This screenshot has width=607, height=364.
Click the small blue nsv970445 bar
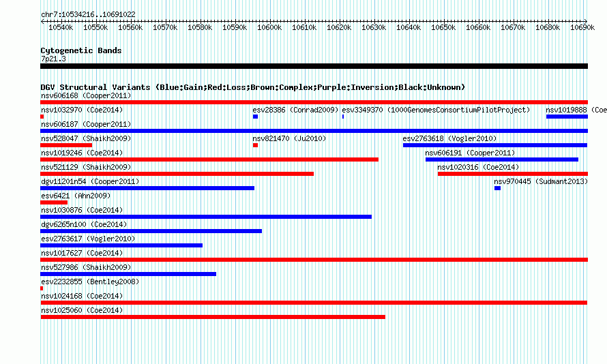(497, 188)
